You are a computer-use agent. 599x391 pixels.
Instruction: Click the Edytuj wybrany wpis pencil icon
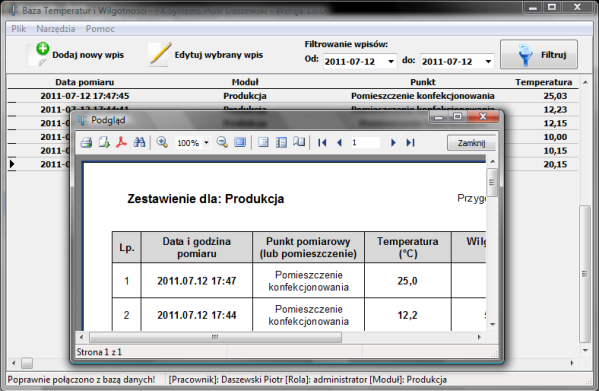160,54
